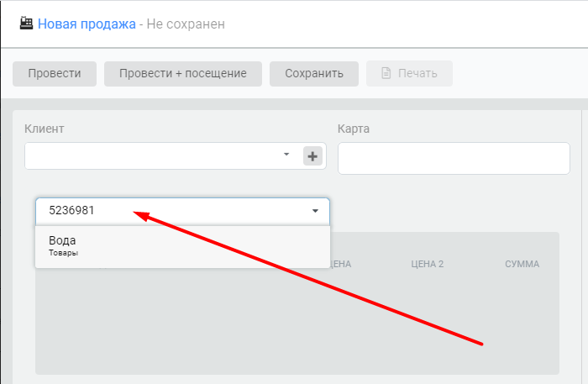This screenshot has width=588, height=384.
Task: Add new client with plus icon
Action: coord(312,156)
